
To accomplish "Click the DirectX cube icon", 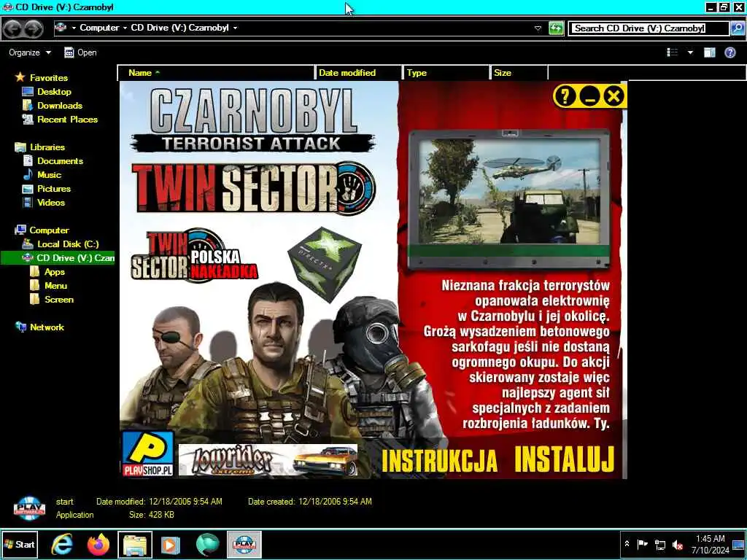I will tap(325, 263).
